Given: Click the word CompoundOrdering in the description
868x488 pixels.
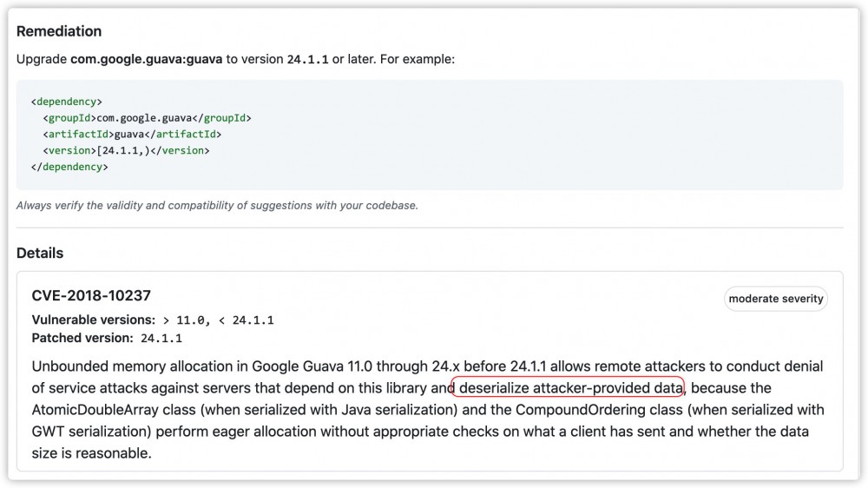Looking at the screenshot, I should tap(573, 409).
